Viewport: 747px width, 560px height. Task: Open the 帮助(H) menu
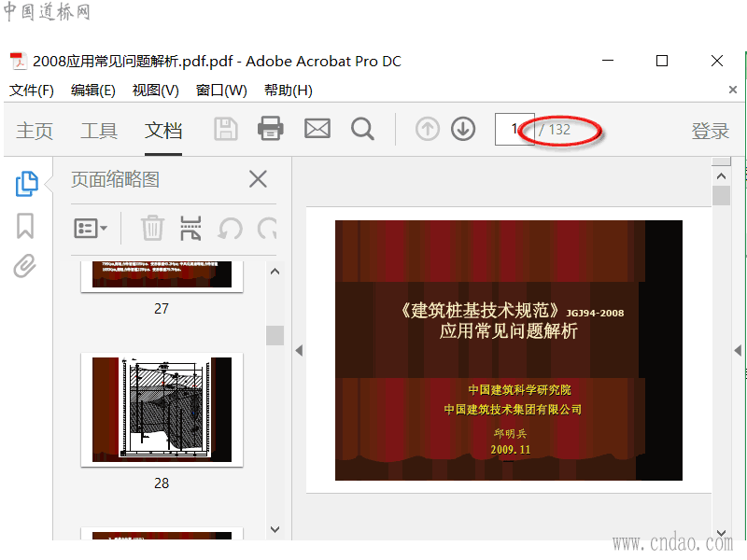[x=289, y=90]
